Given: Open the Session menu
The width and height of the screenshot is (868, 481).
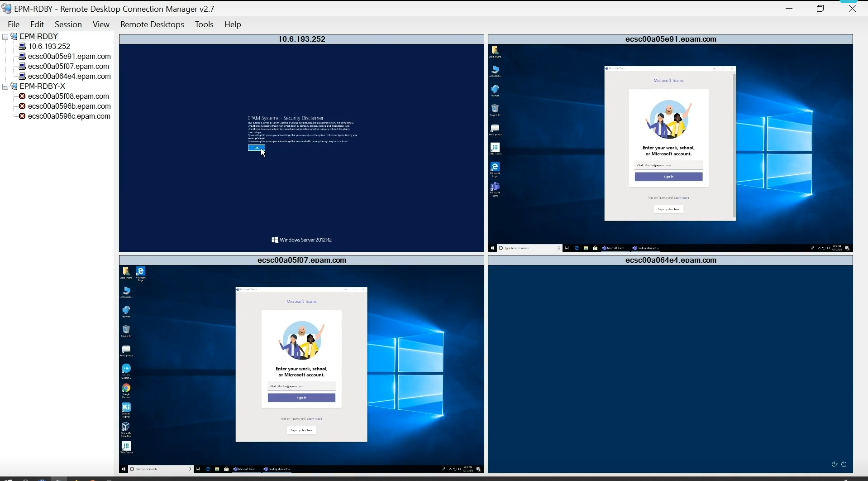Looking at the screenshot, I should pos(68,24).
